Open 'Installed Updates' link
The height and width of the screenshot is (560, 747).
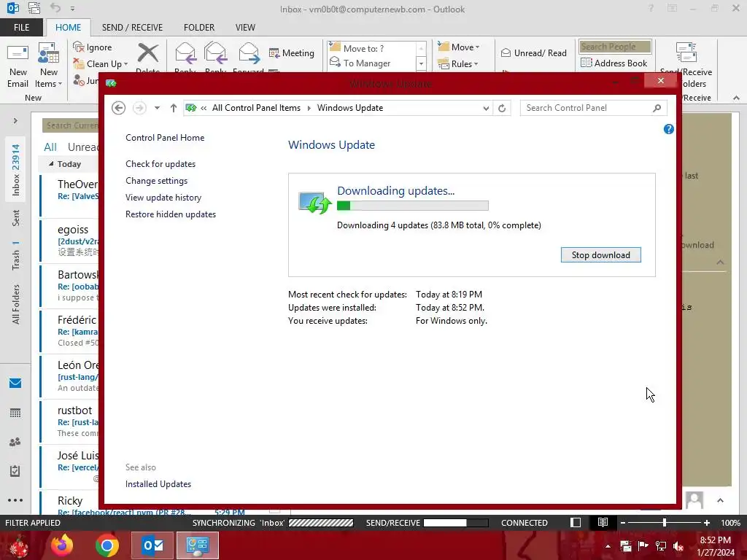point(158,484)
